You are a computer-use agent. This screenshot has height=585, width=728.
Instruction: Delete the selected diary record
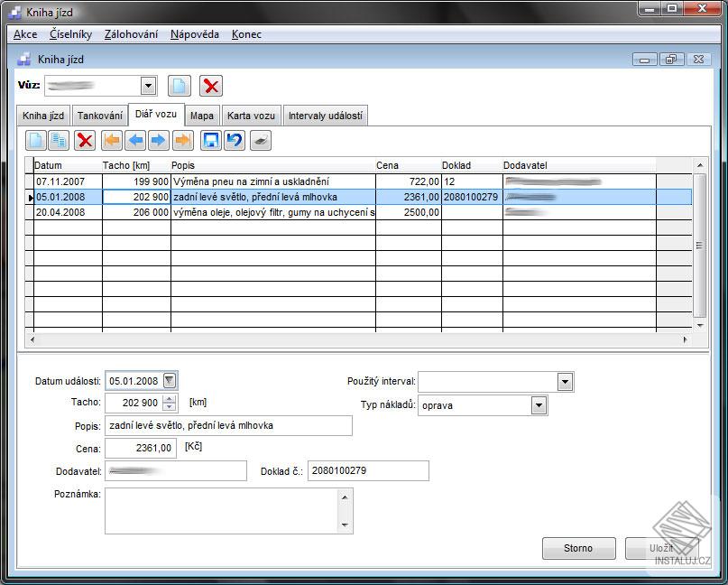coord(85,140)
